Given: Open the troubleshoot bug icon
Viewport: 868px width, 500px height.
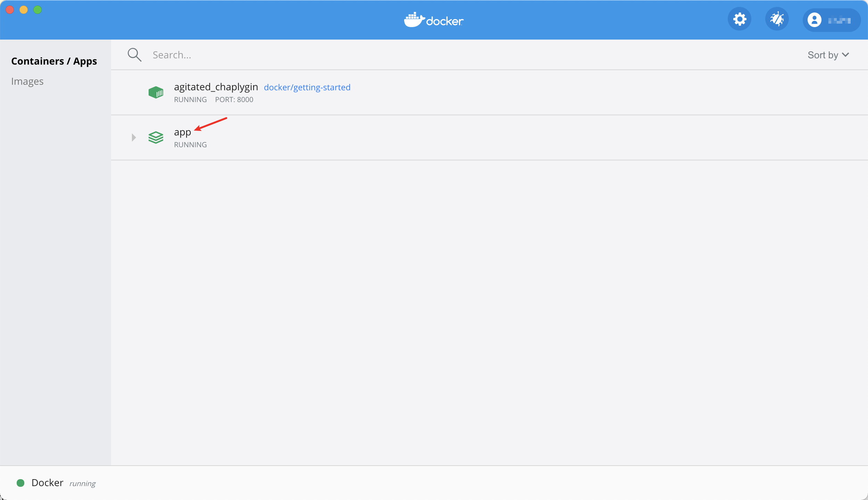Looking at the screenshot, I should click(777, 19).
